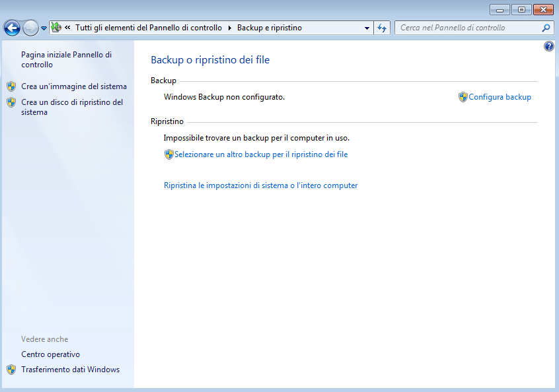This screenshot has height=392, width=559.
Task: Click shield icon beside 'Trasferimento dati Windows'
Action: (11, 370)
